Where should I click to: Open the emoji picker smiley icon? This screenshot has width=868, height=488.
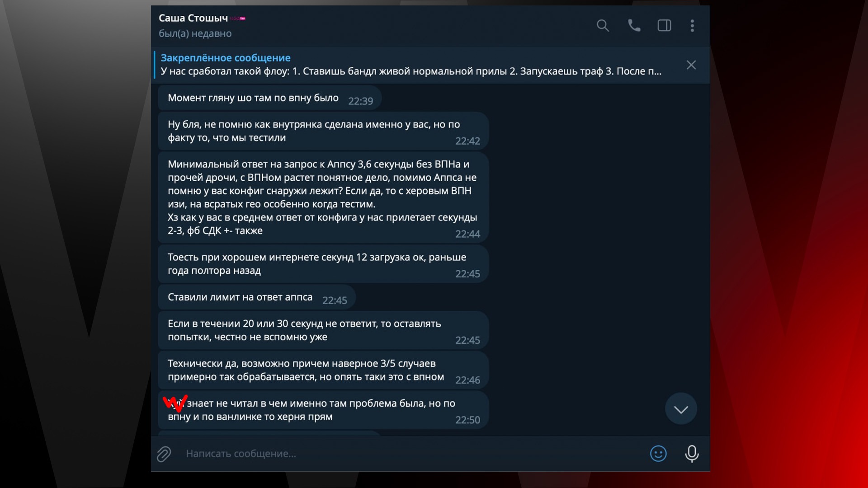point(658,454)
